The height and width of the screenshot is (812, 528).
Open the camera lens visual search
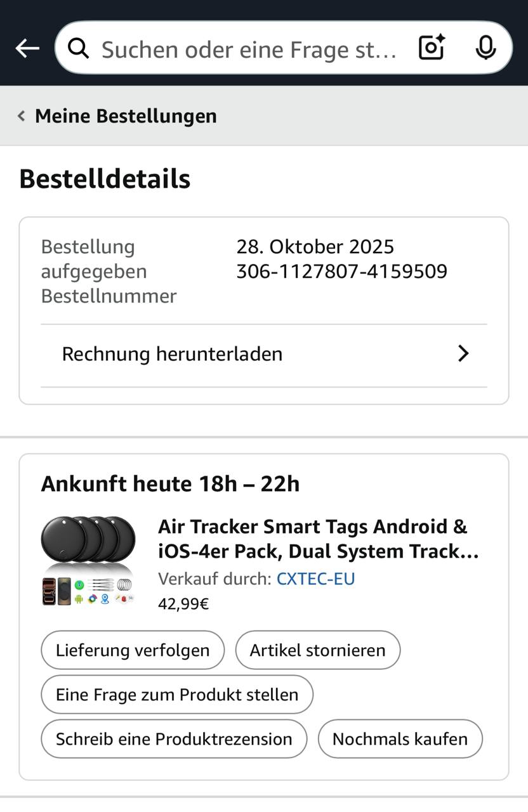432,48
